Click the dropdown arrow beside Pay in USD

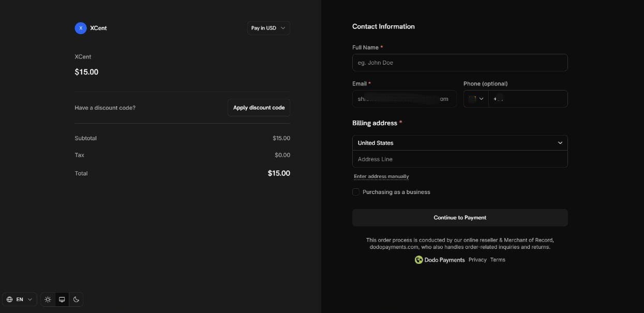click(x=282, y=28)
